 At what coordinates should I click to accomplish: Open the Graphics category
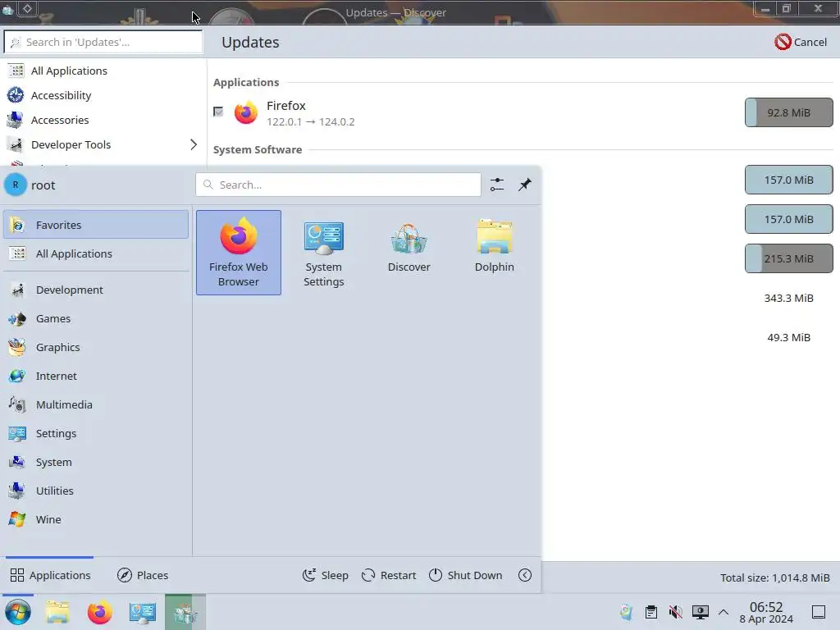pos(96,347)
